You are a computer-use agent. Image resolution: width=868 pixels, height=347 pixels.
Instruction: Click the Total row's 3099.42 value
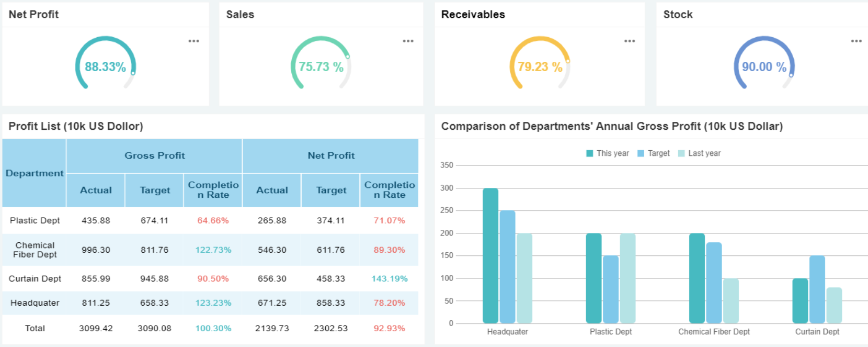[x=96, y=328]
